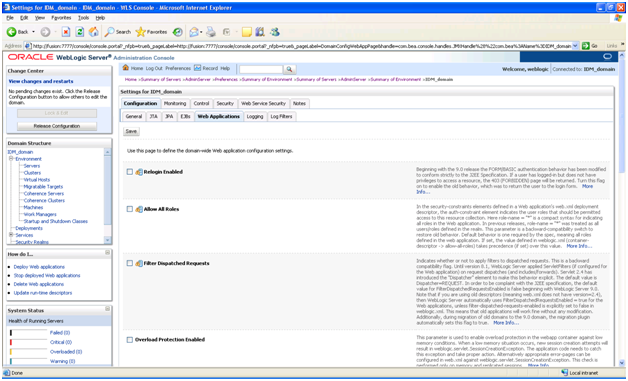
Task: Click the Lock & Edit button
Action: [57, 113]
